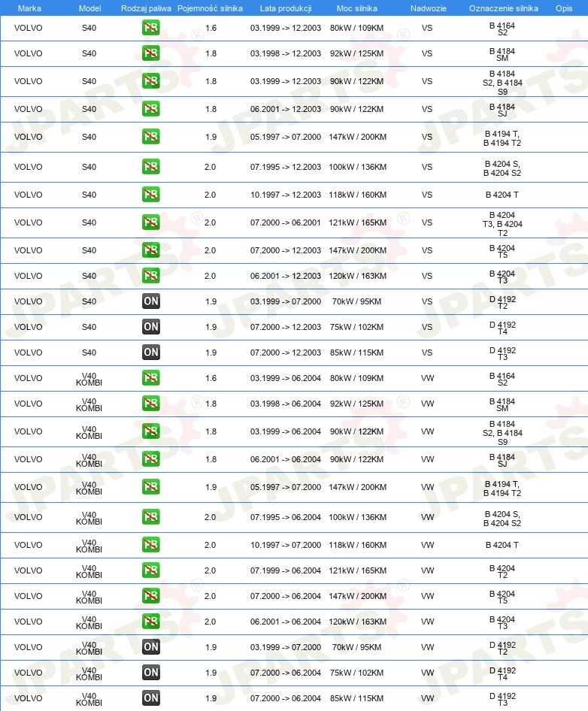The height and width of the screenshot is (711, 588).
Task: Click S40 engine code B 4194 T, B 4194 T2
Action: tap(502, 138)
